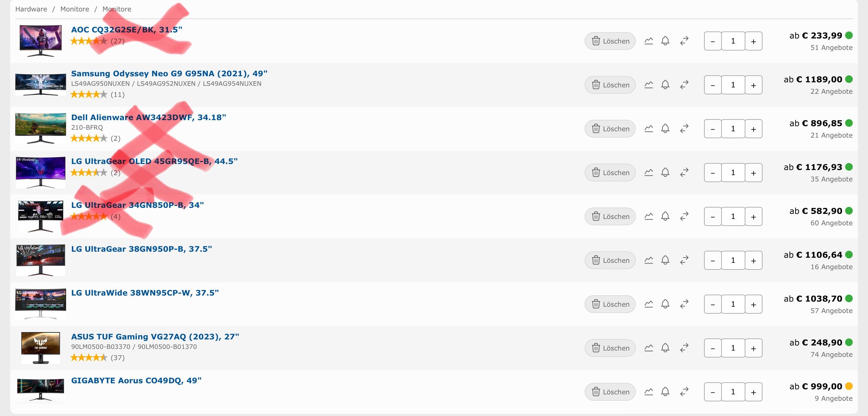Image resolution: width=868 pixels, height=416 pixels.
Task: Open price history chart for ASUS TUF Gaming VG27AQ
Action: click(649, 348)
